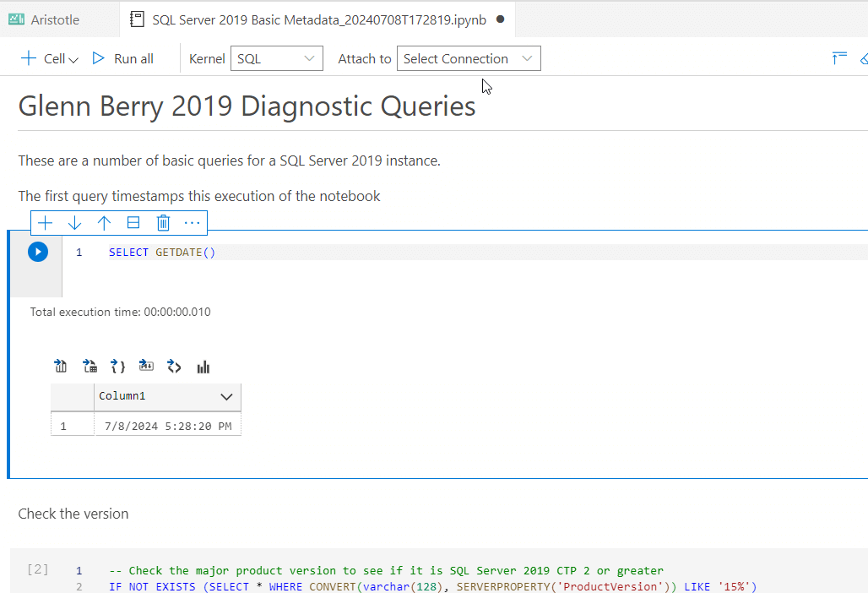Save results as Markdown
This screenshot has height=593, width=868.
(146, 366)
